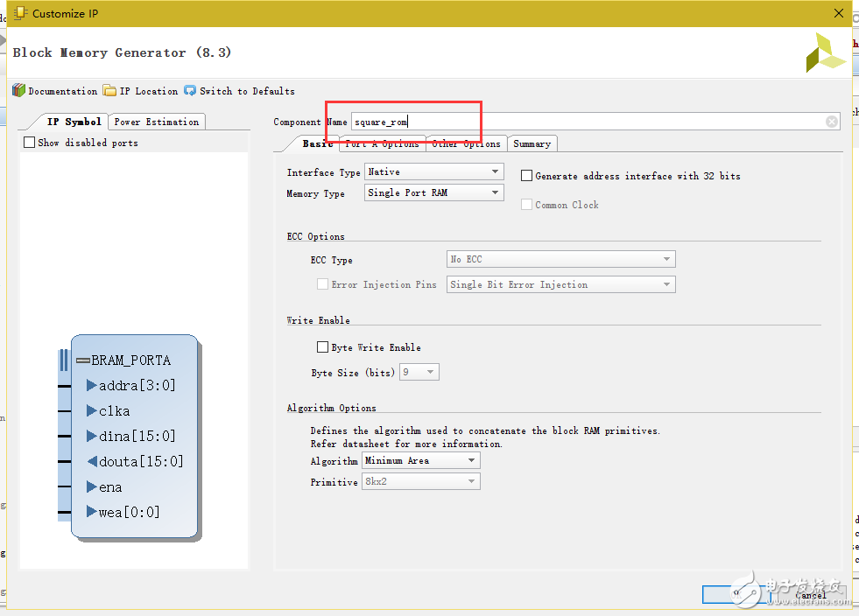
Task: Clear the Component Name field using the x icon
Action: pyautogui.click(x=831, y=122)
